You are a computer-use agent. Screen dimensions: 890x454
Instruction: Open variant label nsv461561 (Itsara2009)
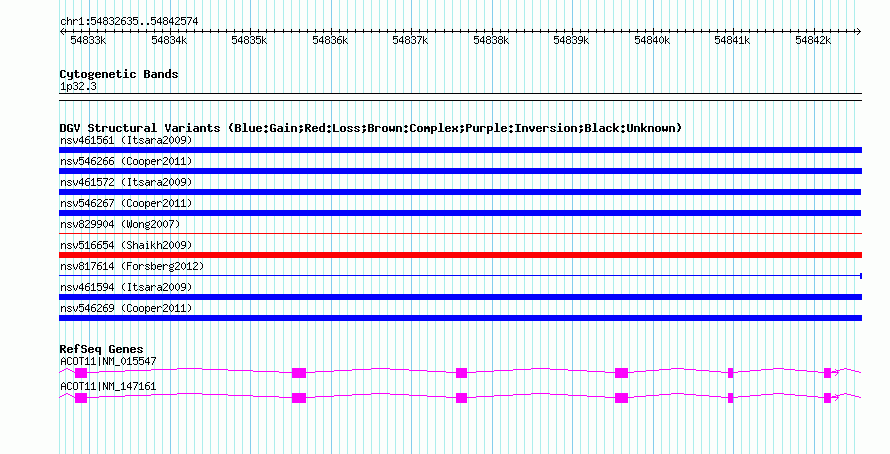click(x=126, y=140)
